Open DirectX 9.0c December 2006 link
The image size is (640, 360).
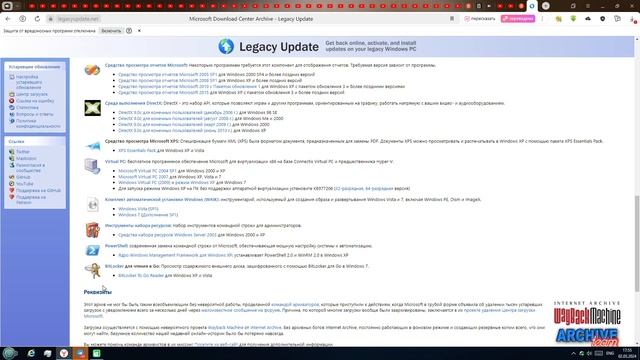[178, 113]
